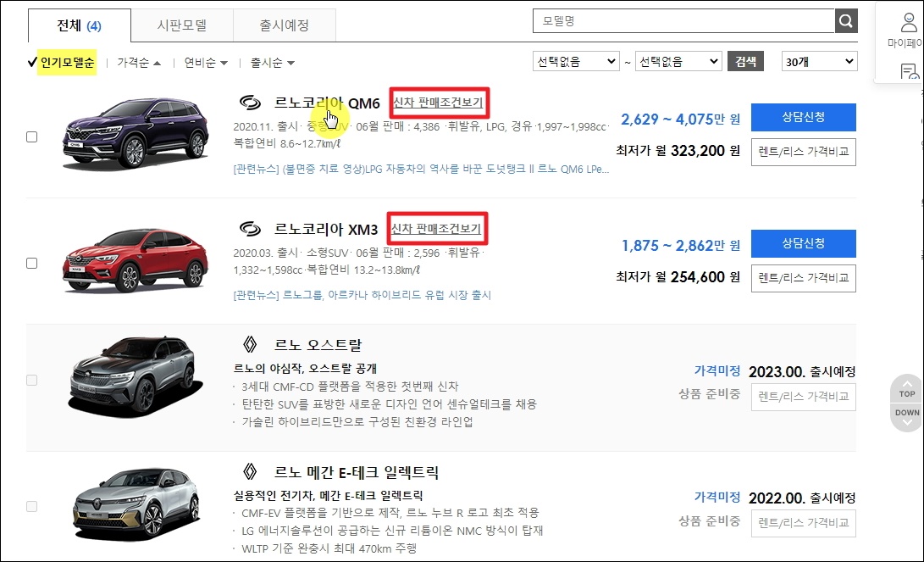
Task: Tick the checkbox for 르노코리아 XM3
Action: tap(32, 263)
